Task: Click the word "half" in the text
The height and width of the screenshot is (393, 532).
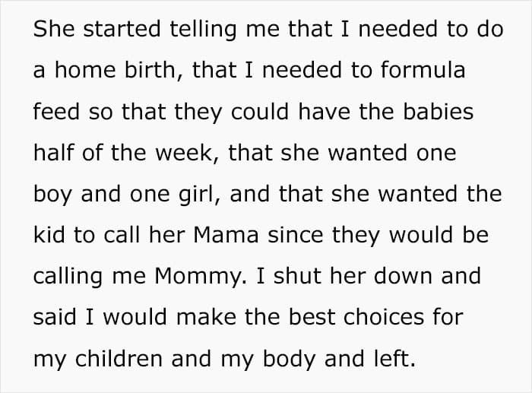Action: point(54,153)
